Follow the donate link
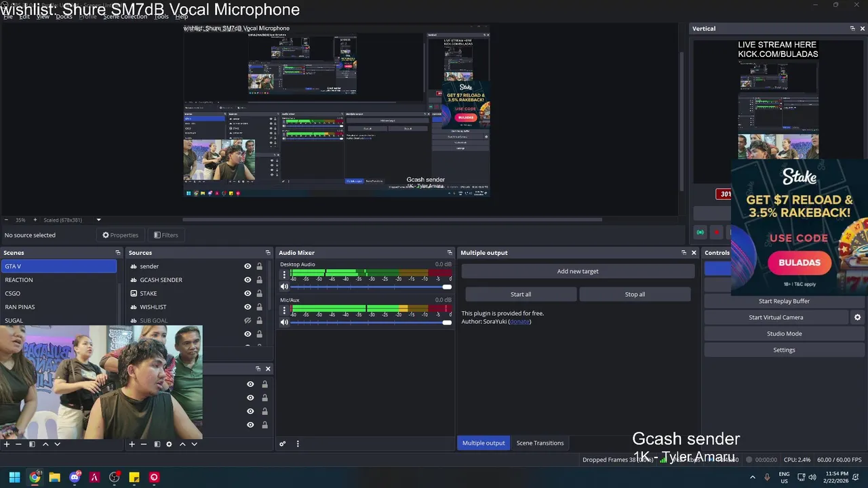This screenshot has height=488, width=868. 519,321
